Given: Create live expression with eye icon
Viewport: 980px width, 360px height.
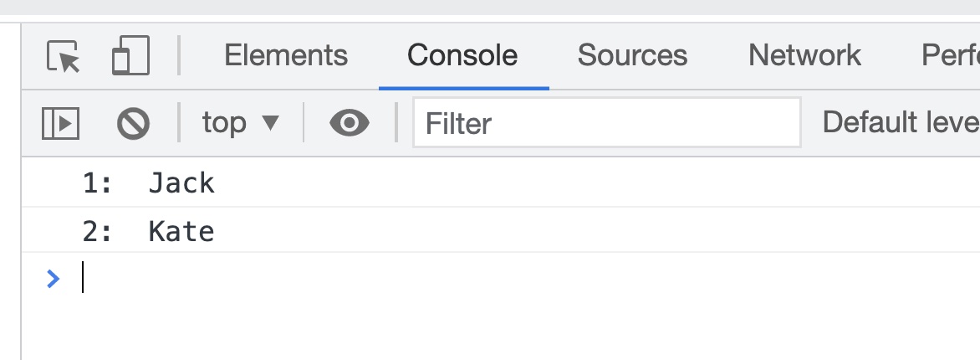Looking at the screenshot, I should 350,124.
